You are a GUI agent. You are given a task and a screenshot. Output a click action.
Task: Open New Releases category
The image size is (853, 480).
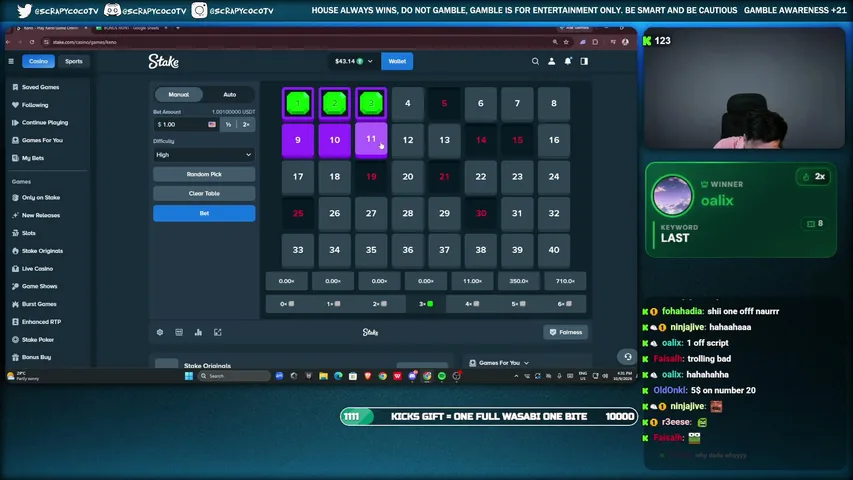point(41,216)
